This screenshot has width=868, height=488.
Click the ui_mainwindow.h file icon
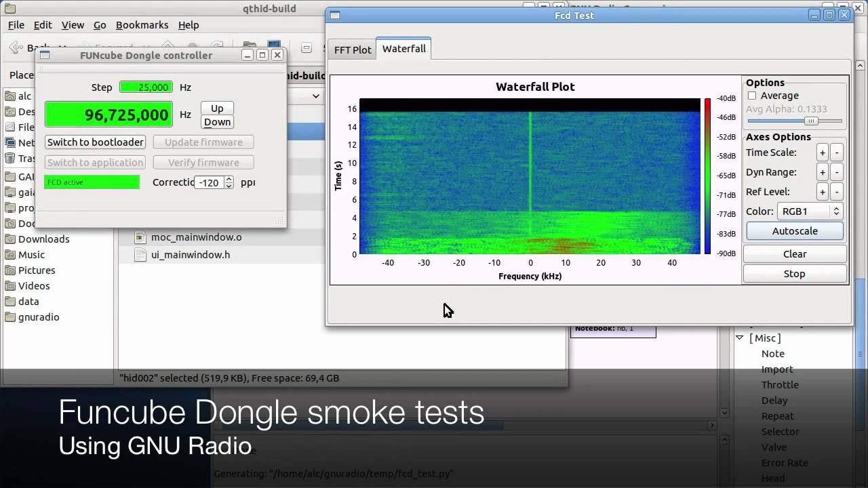140,255
